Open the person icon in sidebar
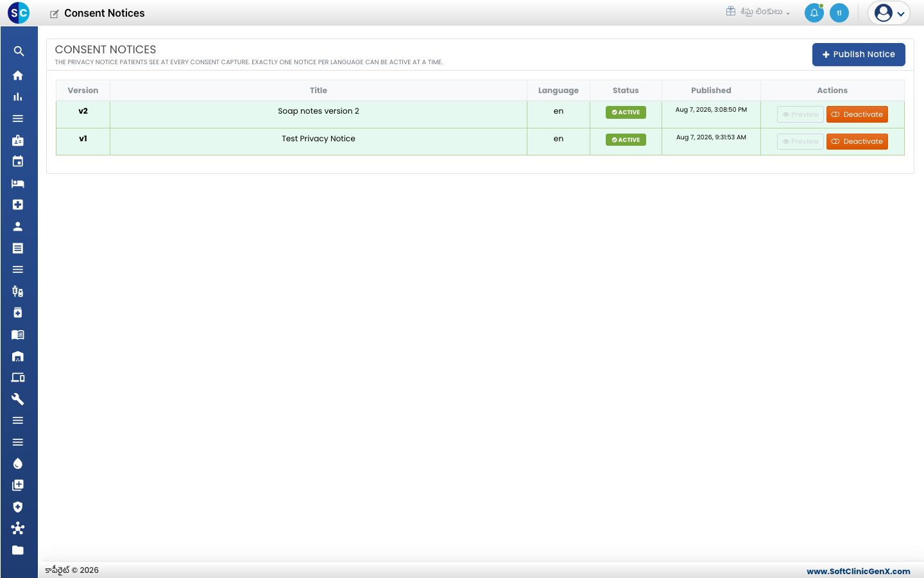Image resolution: width=924 pixels, height=578 pixels. coord(18,227)
